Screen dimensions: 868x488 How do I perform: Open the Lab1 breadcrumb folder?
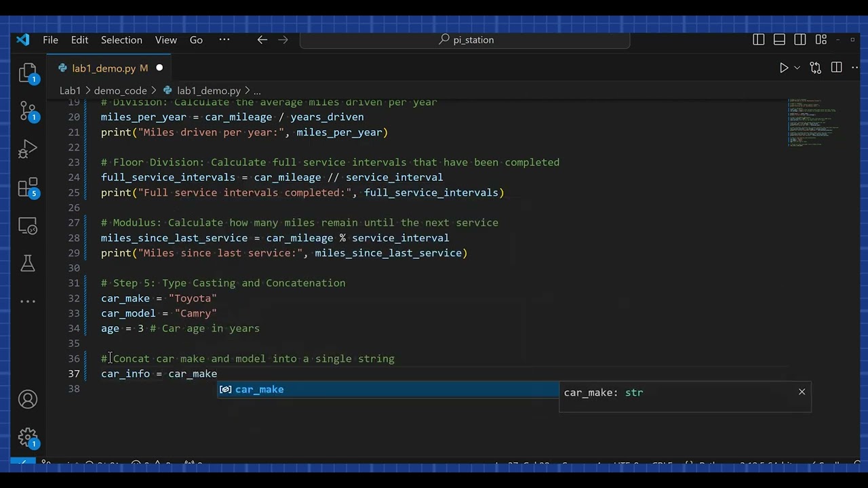pos(70,90)
